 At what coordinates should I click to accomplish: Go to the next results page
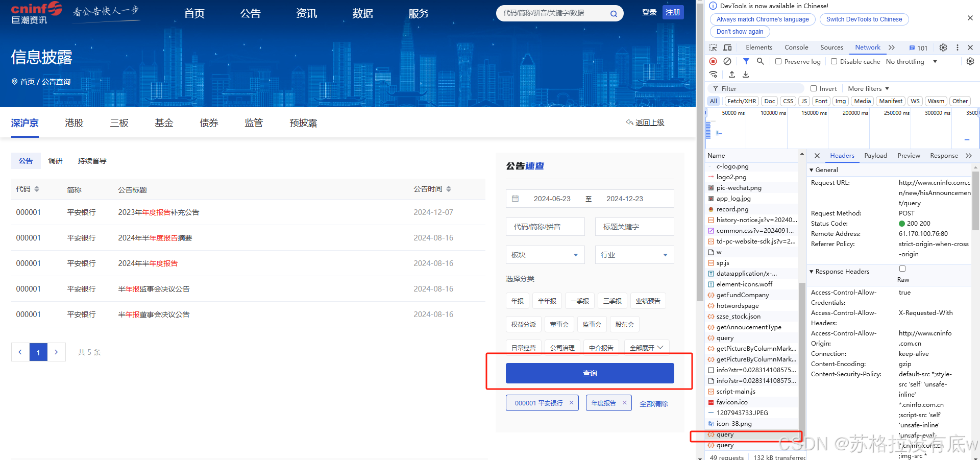coord(57,352)
